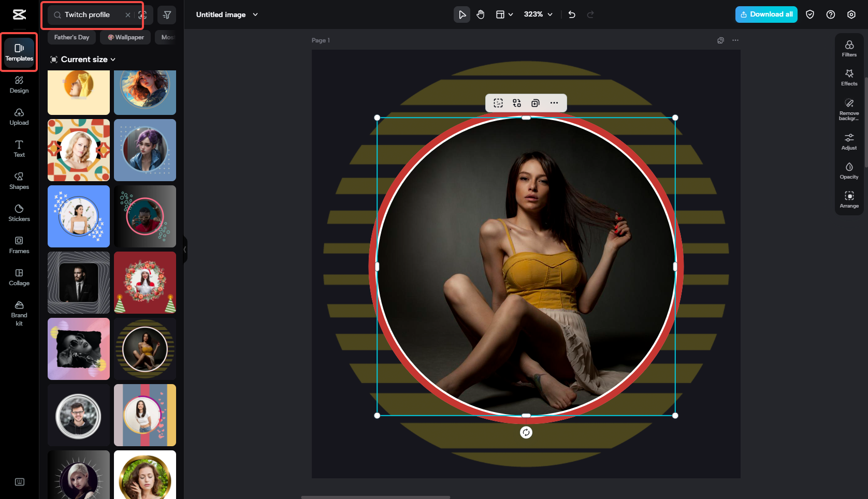868x499 pixels.
Task: Open the Stickers panel
Action: click(19, 213)
